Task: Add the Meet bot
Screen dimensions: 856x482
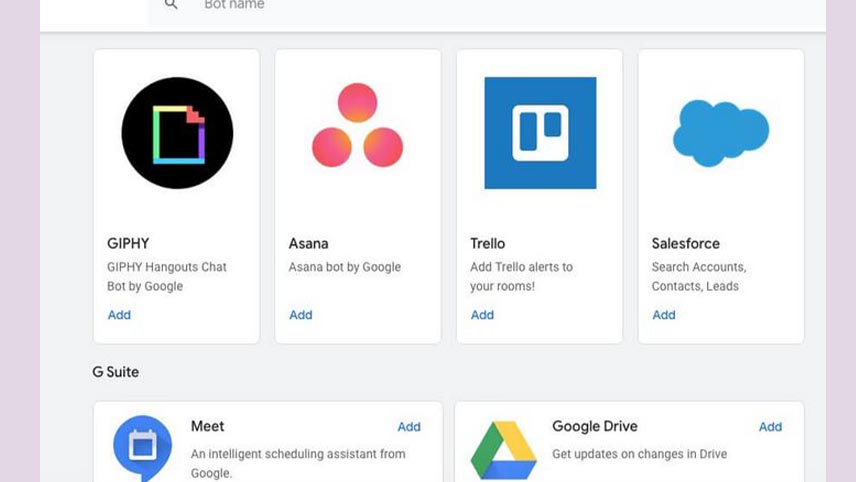Action: [x=409, y=427]
